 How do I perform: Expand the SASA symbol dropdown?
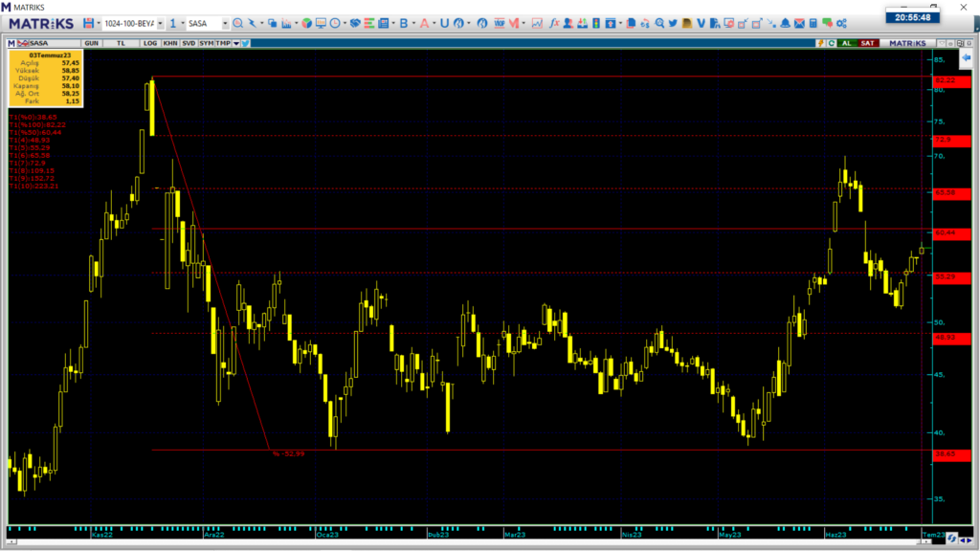click(x=224, y=23)
